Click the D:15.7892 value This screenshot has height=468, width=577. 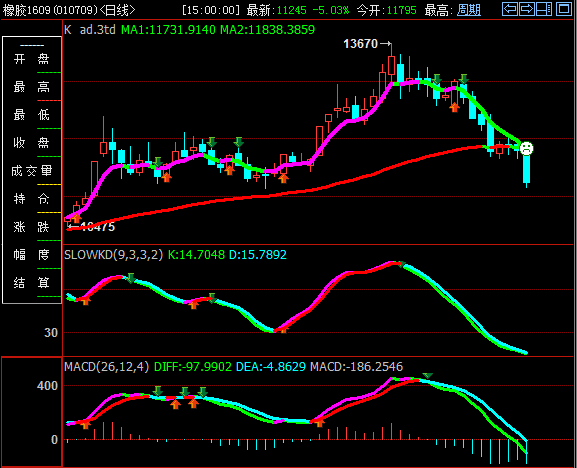point(258,255)
